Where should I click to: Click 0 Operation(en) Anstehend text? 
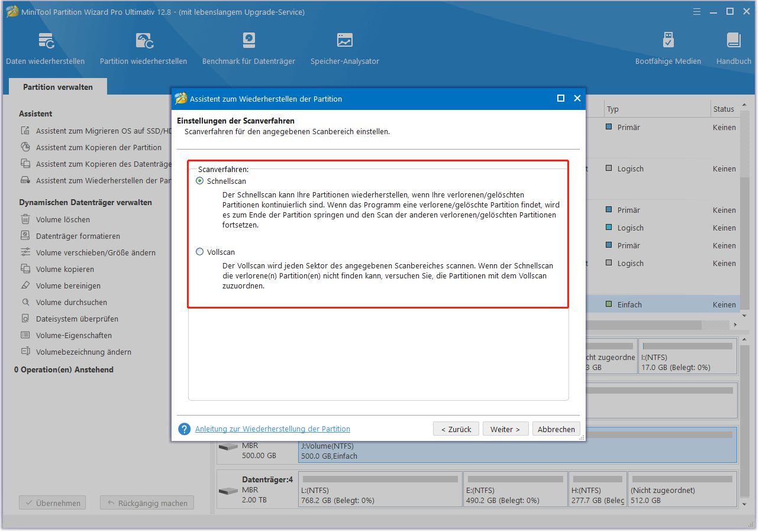tap(64, 369)
